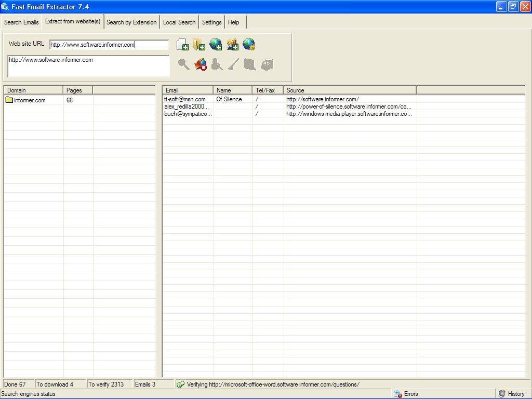Click the add-file icon with green plus
The image size is (532, 399).
(182, 45)
